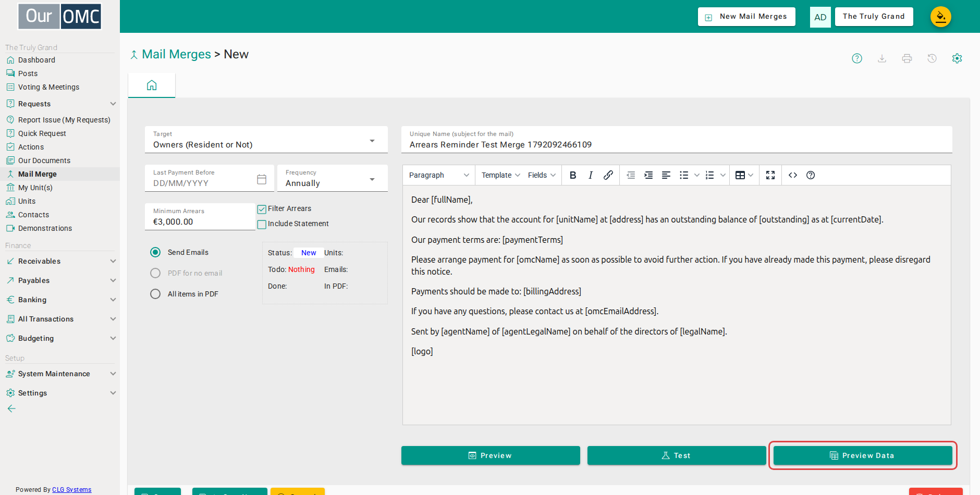This screenshot has width=980, height=495.
Task: Click the Unique Name subject field
Action: click(677, 140)
